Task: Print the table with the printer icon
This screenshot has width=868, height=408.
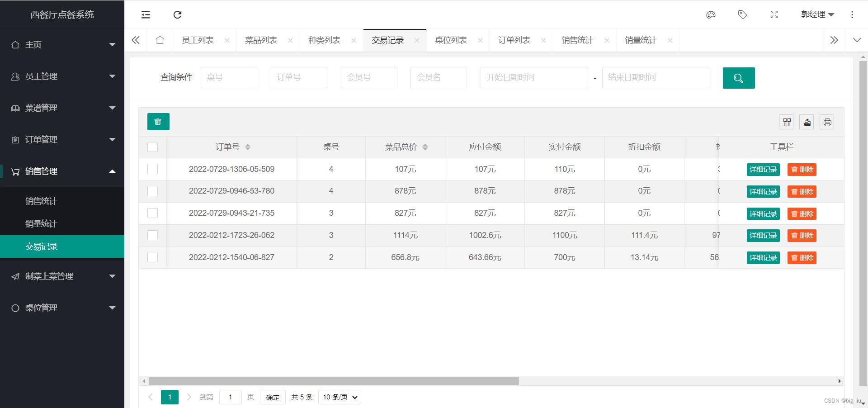Action: pyautogui.click(x=827, y=122)
